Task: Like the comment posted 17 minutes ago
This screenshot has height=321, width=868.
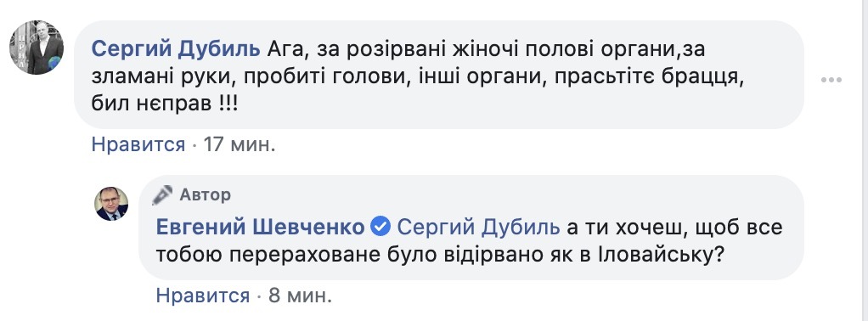Action: tap(138, 145)
